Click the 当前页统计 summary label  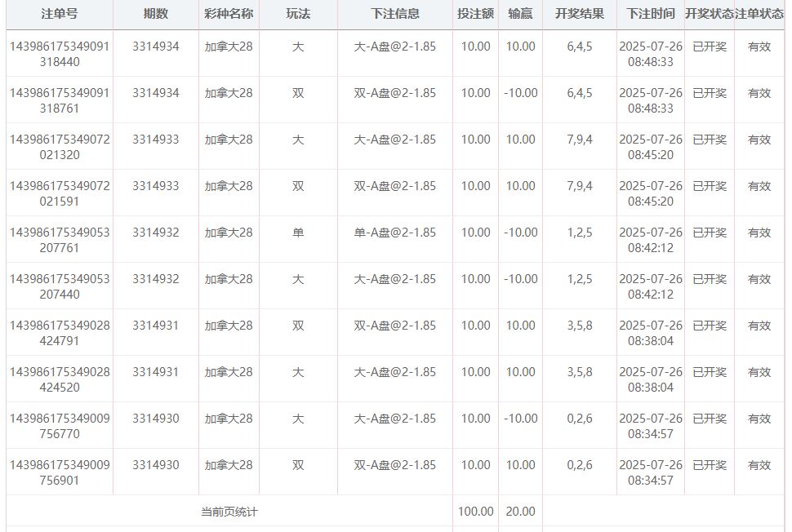tap(229, 512)
